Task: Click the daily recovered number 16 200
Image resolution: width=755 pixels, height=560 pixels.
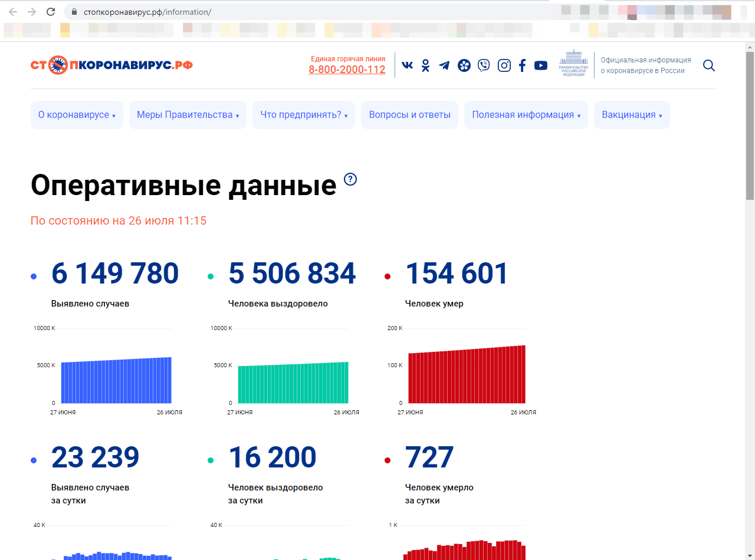Action: pyautogui.click(x=273, y=457)
